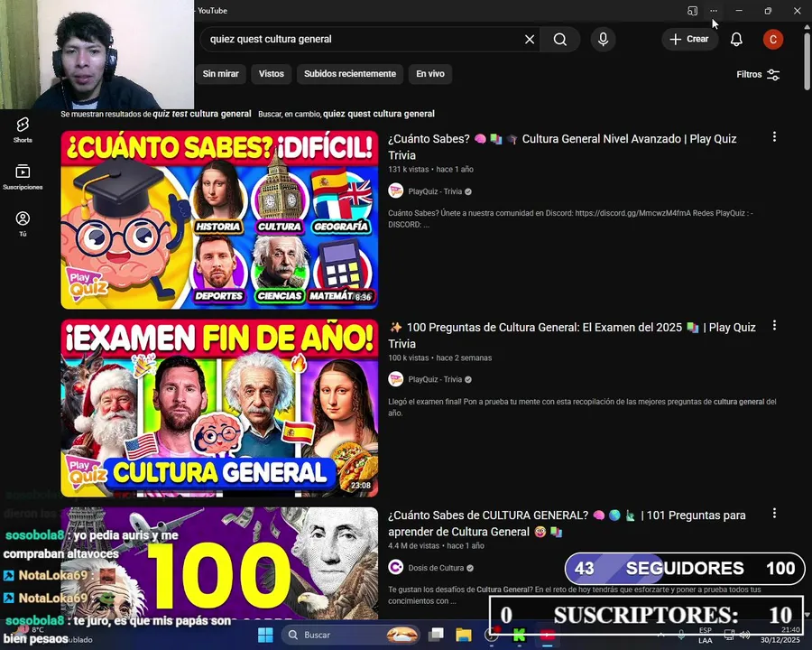
Task: Open Filtros search filters
Action: click(x=758, y=74)
